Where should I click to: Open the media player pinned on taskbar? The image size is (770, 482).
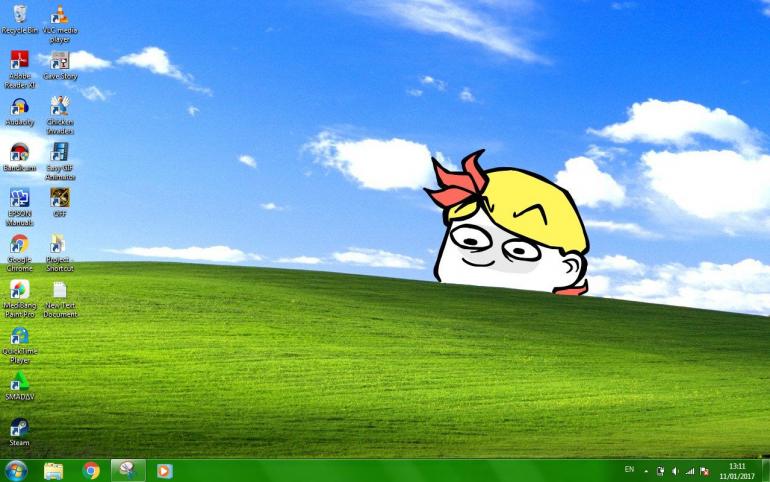[x=165, y=471]
